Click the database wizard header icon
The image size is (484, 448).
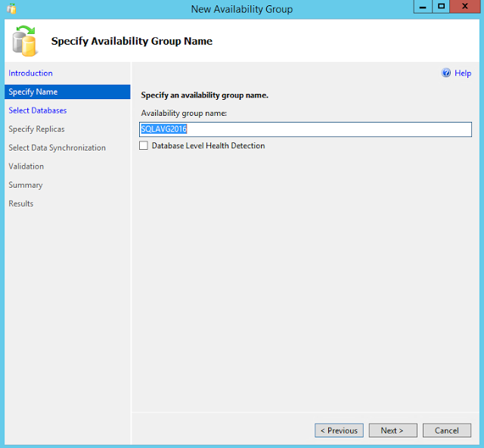tap(25, 41)
